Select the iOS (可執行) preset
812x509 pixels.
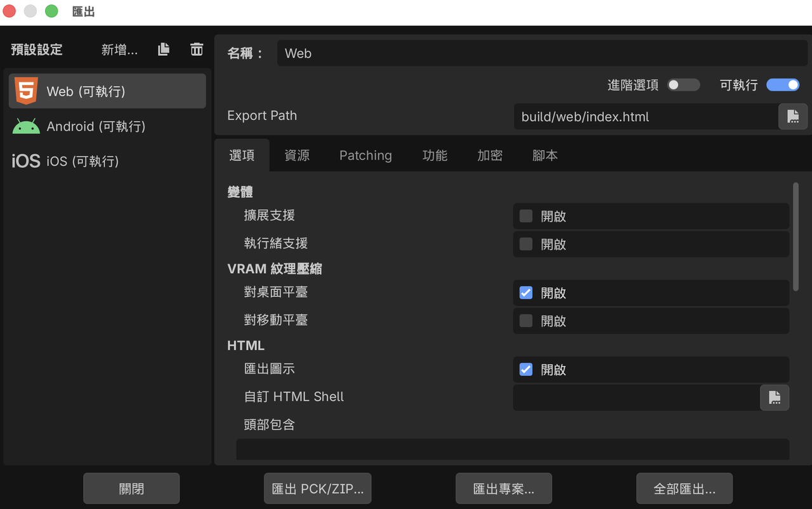pos(107,161)
